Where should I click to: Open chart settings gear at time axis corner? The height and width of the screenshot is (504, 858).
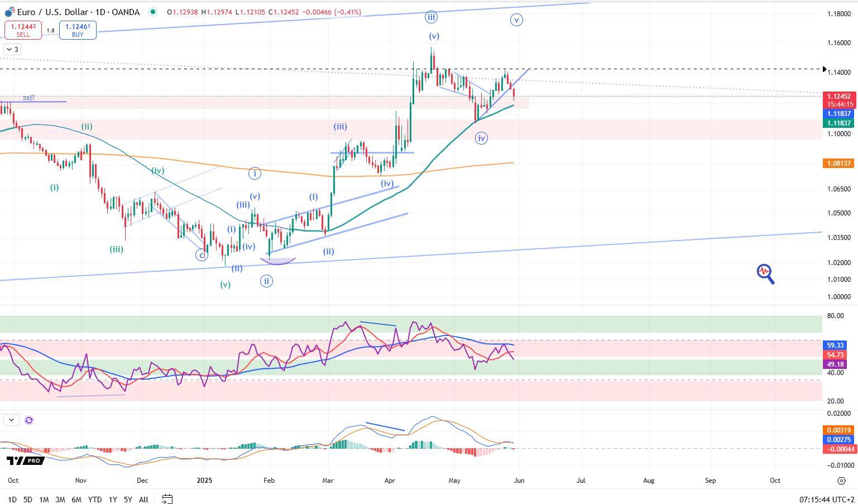pyautogui.click(x=841, y=481)
